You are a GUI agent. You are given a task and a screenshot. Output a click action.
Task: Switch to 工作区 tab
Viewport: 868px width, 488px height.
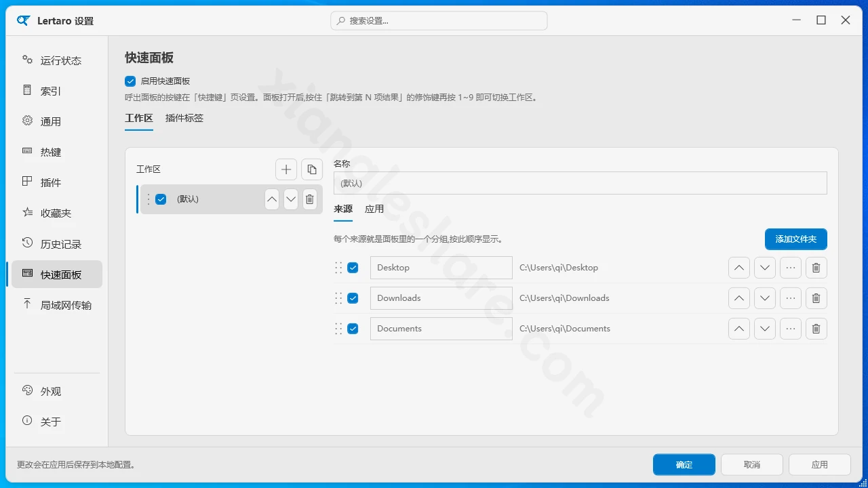click(139, 118)
